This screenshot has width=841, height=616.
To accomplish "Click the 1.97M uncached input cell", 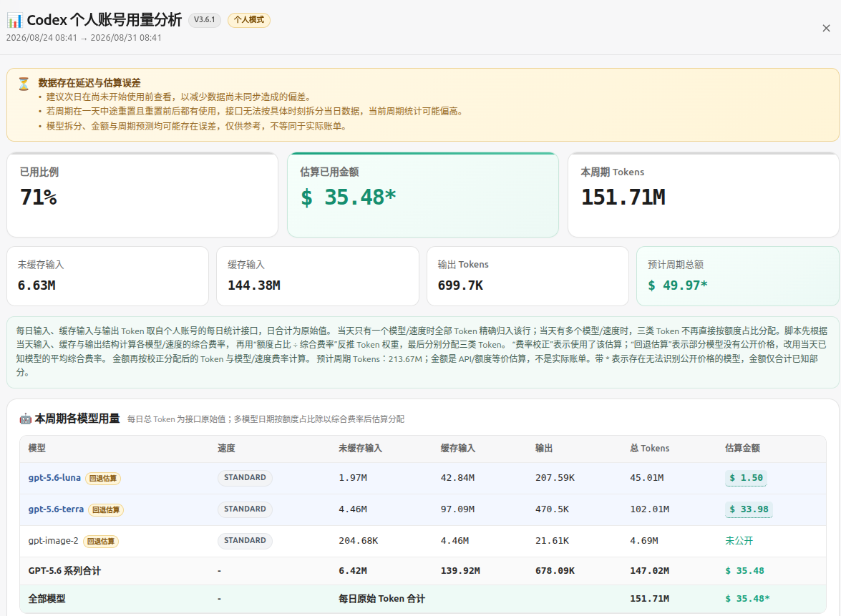I will point(353,478).
